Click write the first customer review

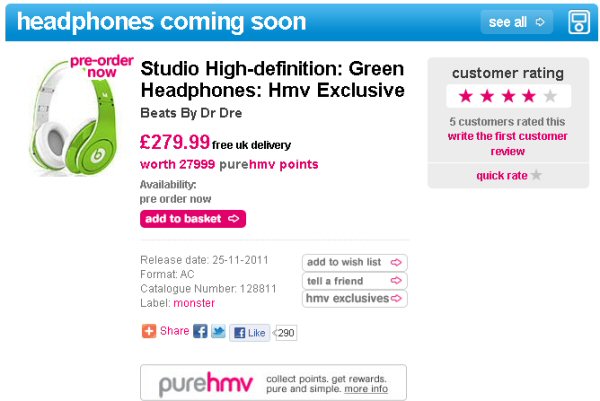pyautogui.click(x=507, y=143)
